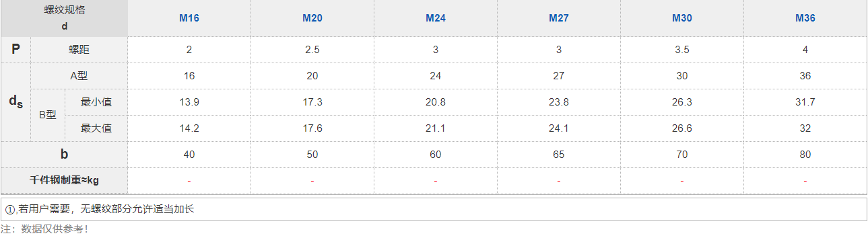Select the M24 thread size header
This screenshot has height=244, width=868.
[x=435, y=18]
